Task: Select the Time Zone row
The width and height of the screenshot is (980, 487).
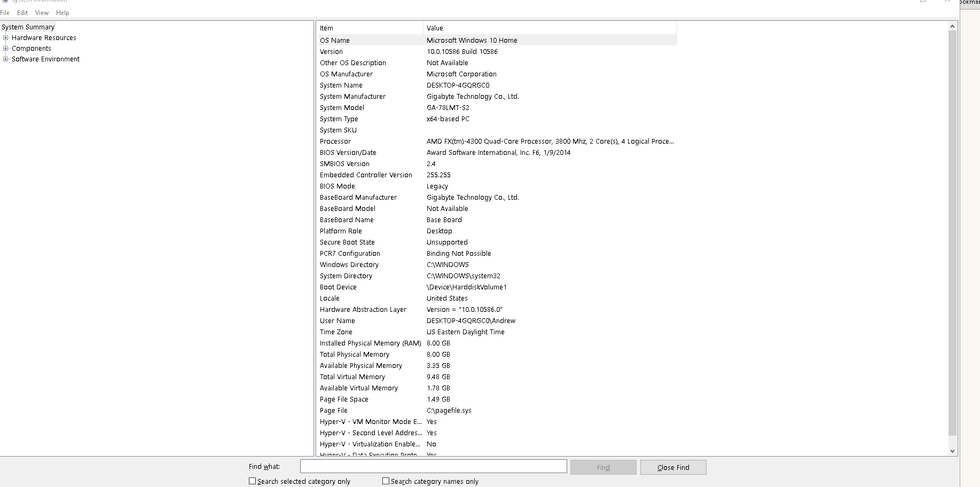Action: [498, 332]
